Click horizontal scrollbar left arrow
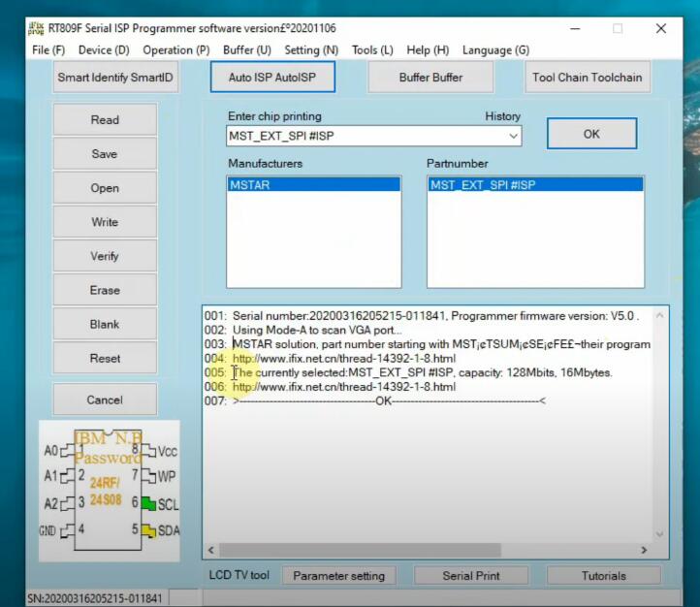This screenshot has height=607, width=700. (x=211, y=550)
